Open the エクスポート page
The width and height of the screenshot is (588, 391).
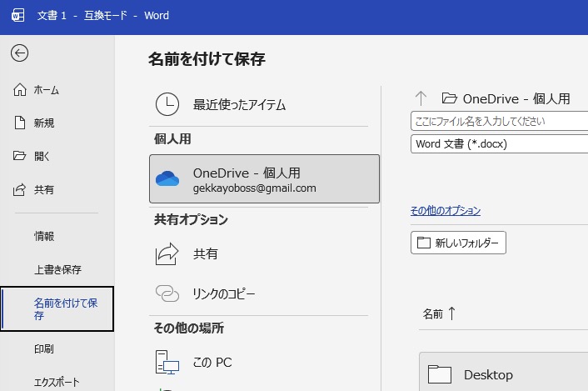[57, 382]
